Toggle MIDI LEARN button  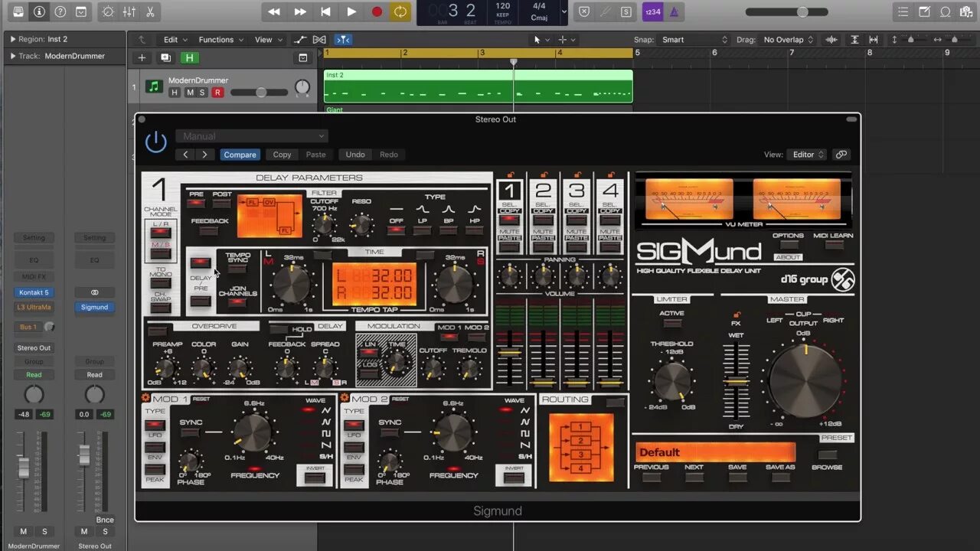click(x=833, y=245)
